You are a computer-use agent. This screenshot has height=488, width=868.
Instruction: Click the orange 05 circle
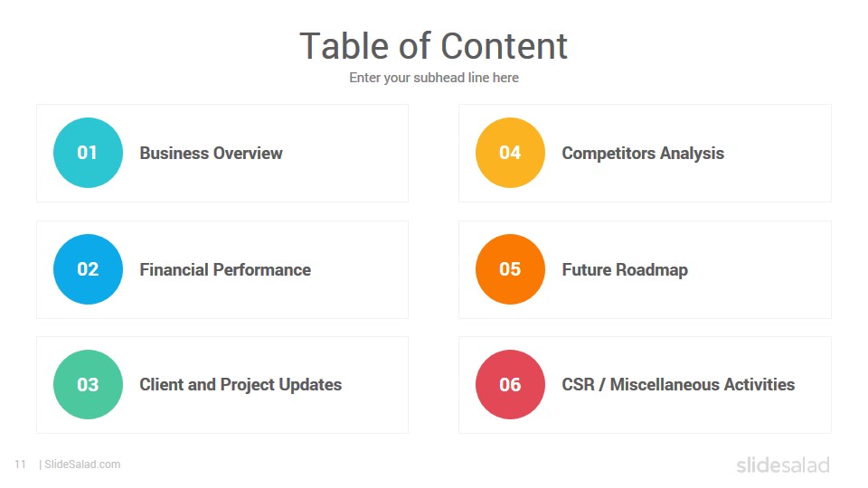coord(510,269)
